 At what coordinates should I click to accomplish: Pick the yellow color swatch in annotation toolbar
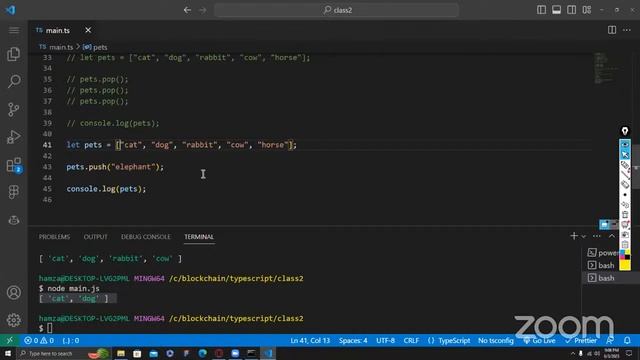625,265
